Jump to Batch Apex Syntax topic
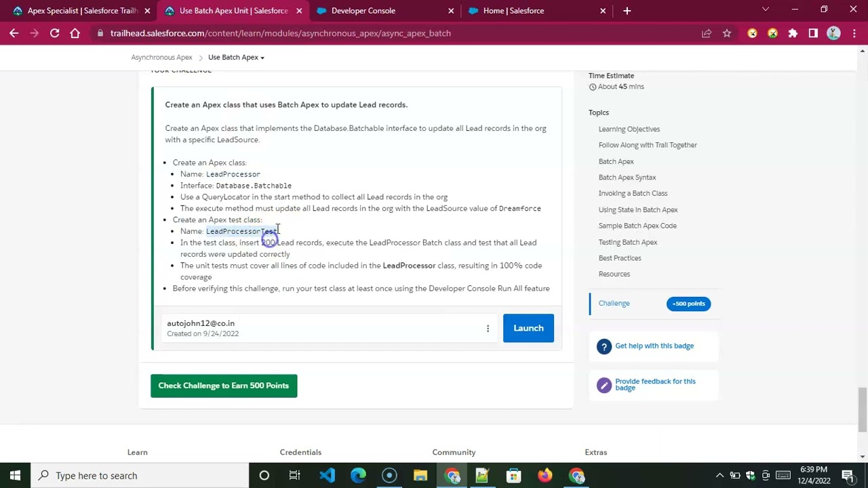This screenshot has width=868, height=488. click(627, 178)
